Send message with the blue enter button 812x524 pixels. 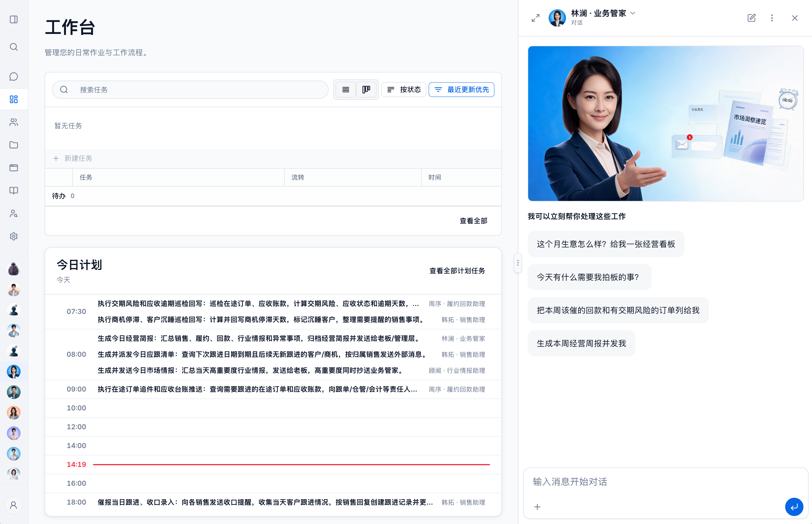coord(794,507)
